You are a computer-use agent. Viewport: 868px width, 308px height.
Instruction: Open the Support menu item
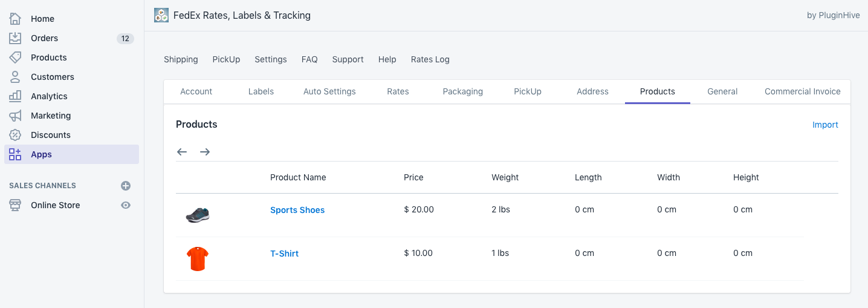coord(348,59)
